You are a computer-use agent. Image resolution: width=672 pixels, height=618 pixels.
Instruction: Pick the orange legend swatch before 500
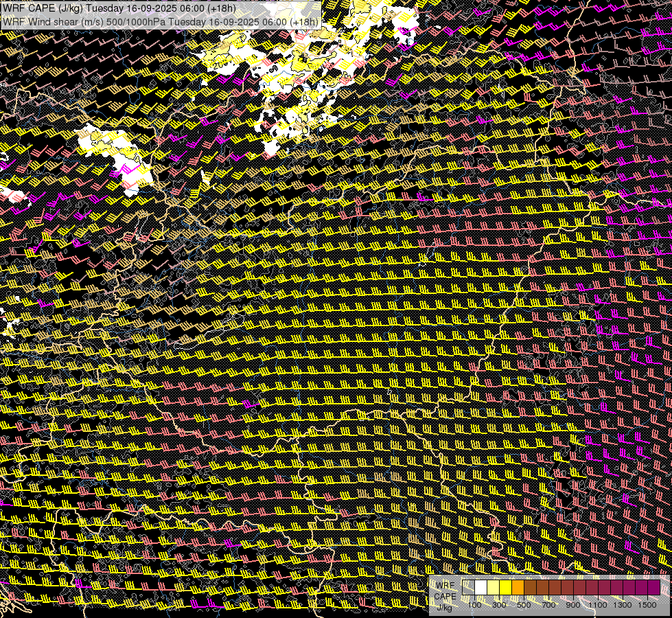click(x=518, y=587)
